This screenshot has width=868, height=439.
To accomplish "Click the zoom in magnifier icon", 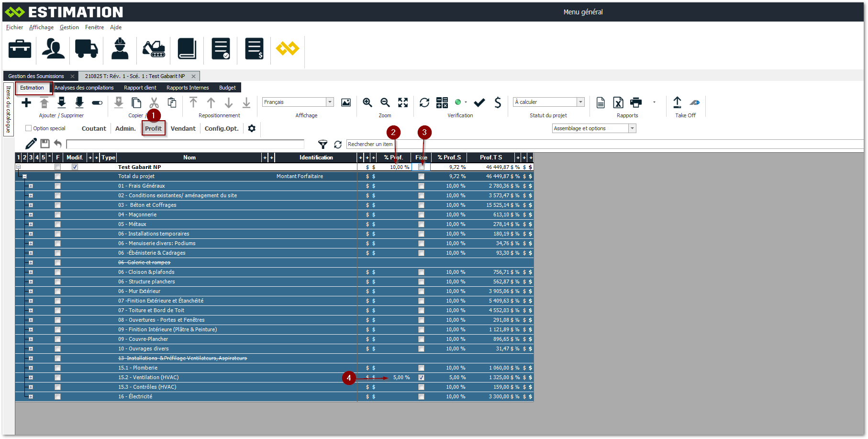I will [367, 102].
